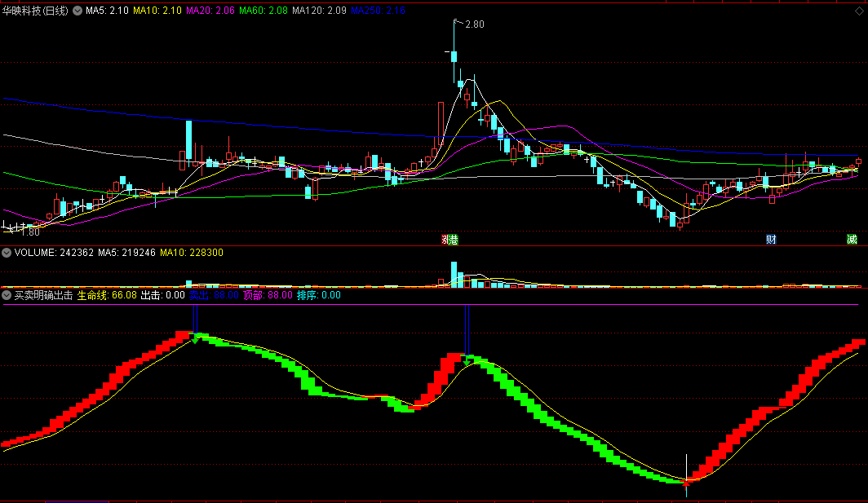Click the 买卖明确出击 indicator name
This screenshot has width=868, height=503.
pos(44,295)
